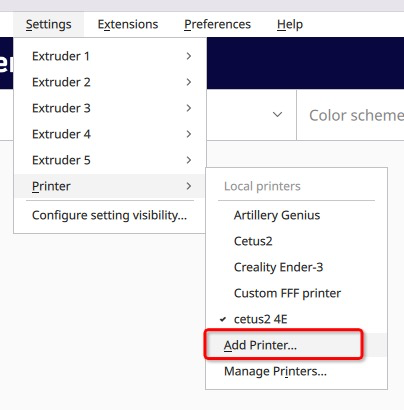Open the Settings menu
Viewport: 404px width, 410px height.
pos(48,24)
